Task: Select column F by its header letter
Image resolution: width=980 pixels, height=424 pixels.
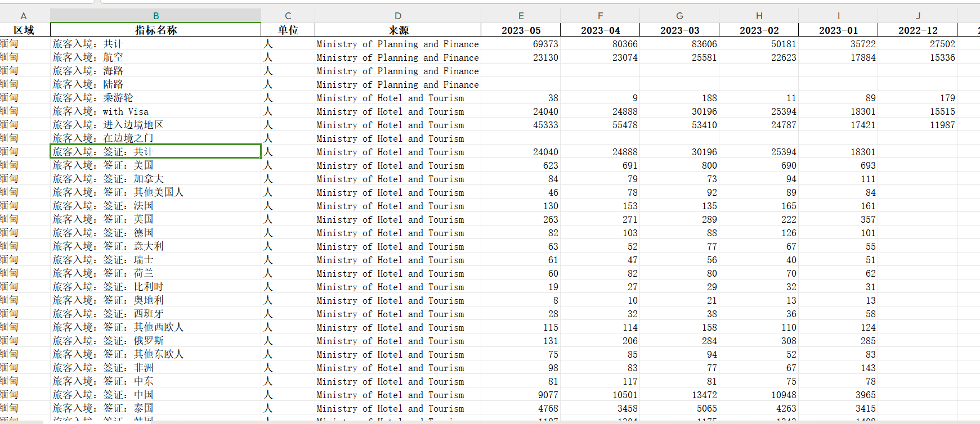Action: pyautogui.click(x=601, y=16)
